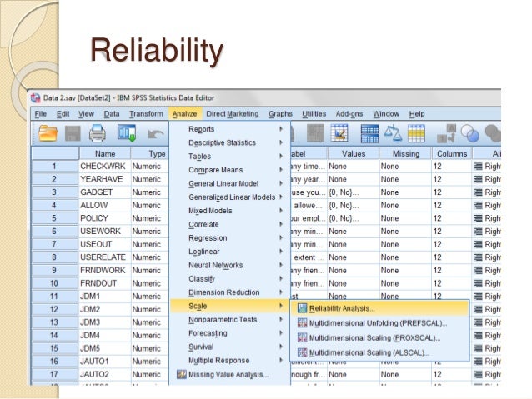
Task: Select the CHECKWRK variable name cell
Action: pos(105,167)
